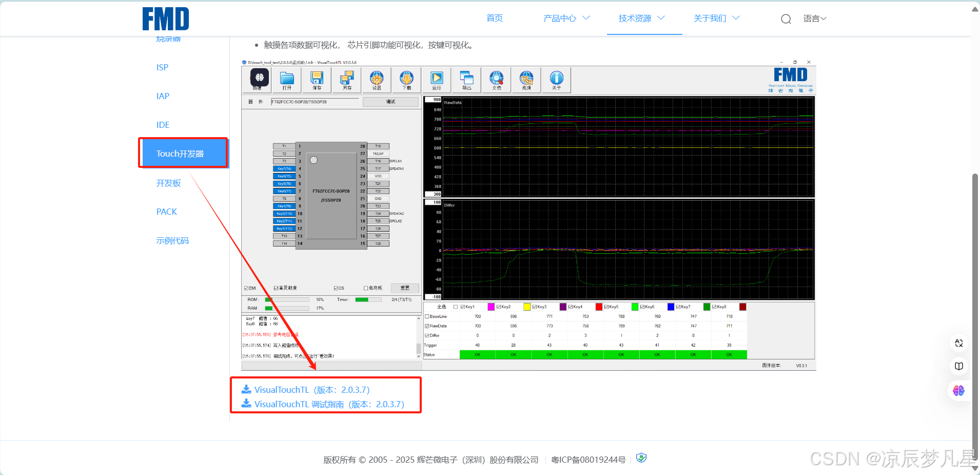Select IAP in the left sidebar
The width and height of the screenshot is (980, 475).
[163, 96]
